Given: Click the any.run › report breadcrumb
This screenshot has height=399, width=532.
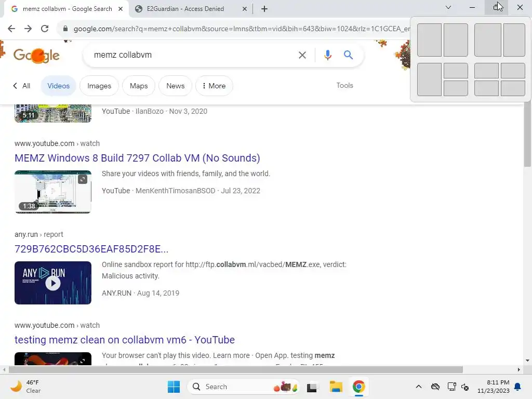Looking at the screenshot, I should click(x=38, y=234).
